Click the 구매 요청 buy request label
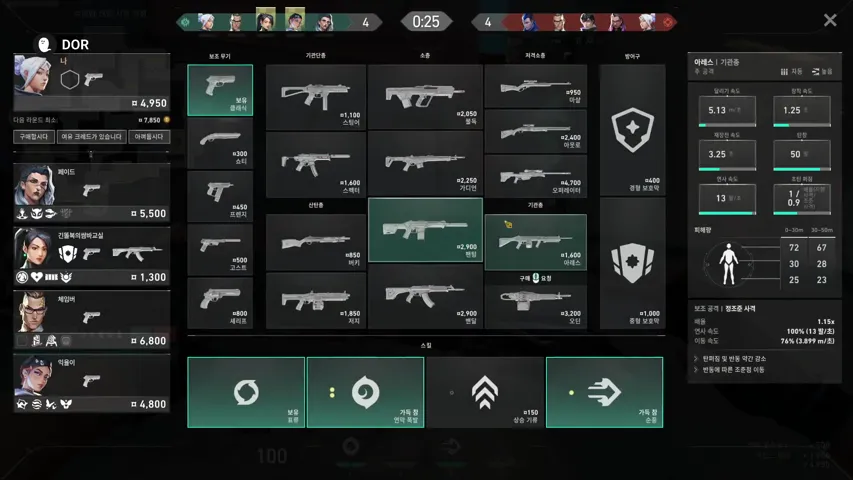 click(535, 278)
